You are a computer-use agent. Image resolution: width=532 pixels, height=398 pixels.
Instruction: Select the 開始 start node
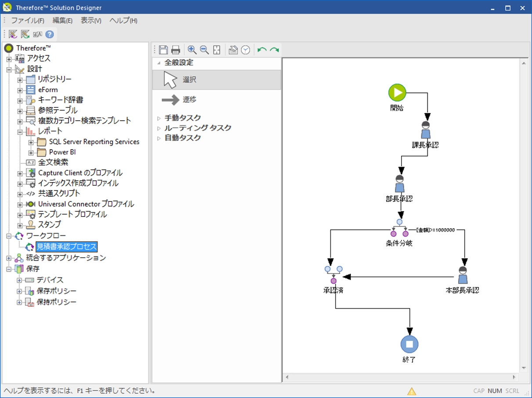(x=397, y=93)
